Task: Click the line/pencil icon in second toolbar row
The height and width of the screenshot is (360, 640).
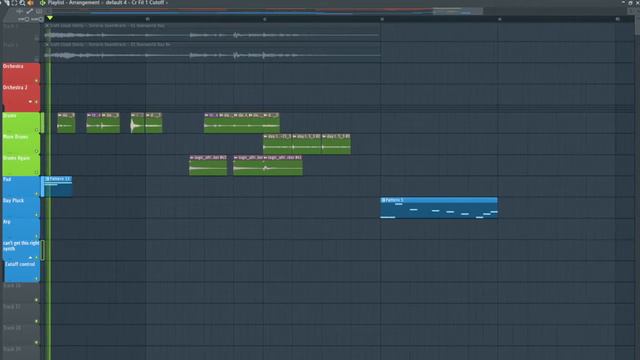Action: point(29,11)
